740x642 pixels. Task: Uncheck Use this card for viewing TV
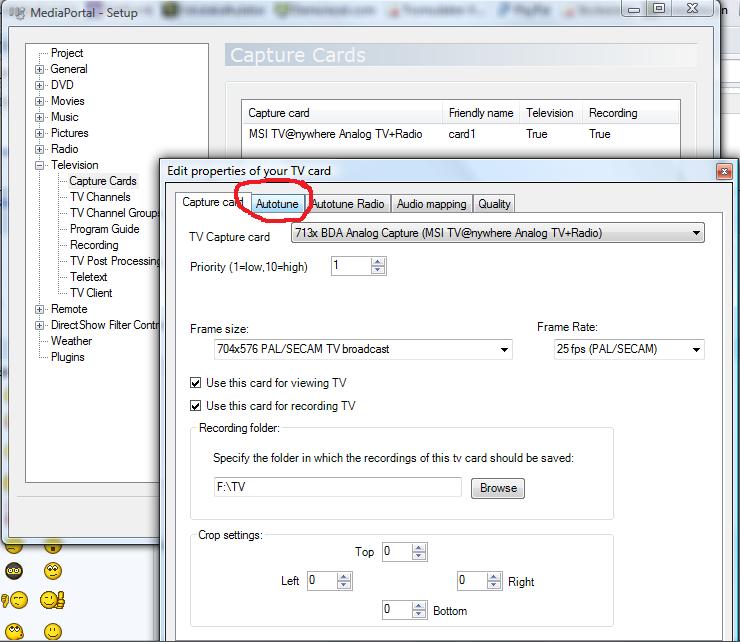196,383
